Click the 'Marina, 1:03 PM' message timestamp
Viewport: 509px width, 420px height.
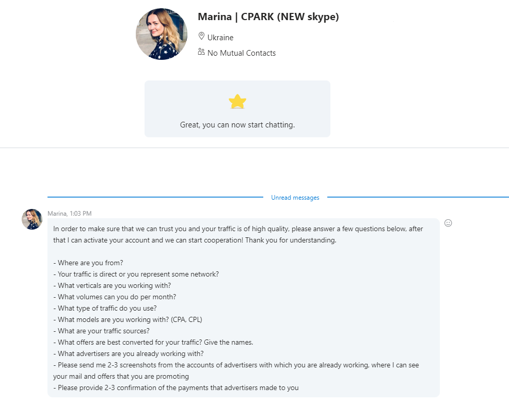coord(70,214)
